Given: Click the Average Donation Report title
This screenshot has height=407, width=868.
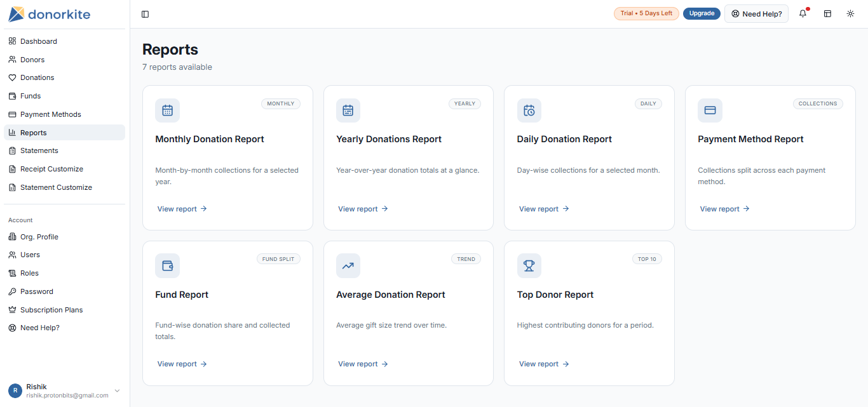Looking at the screenshot, I should (391, 295).
